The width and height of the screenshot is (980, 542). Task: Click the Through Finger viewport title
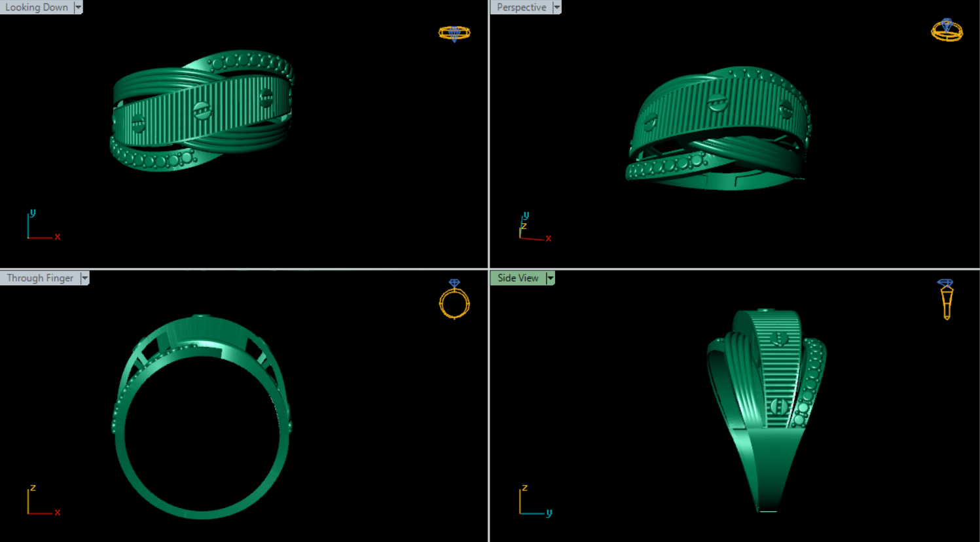point(40,278)
